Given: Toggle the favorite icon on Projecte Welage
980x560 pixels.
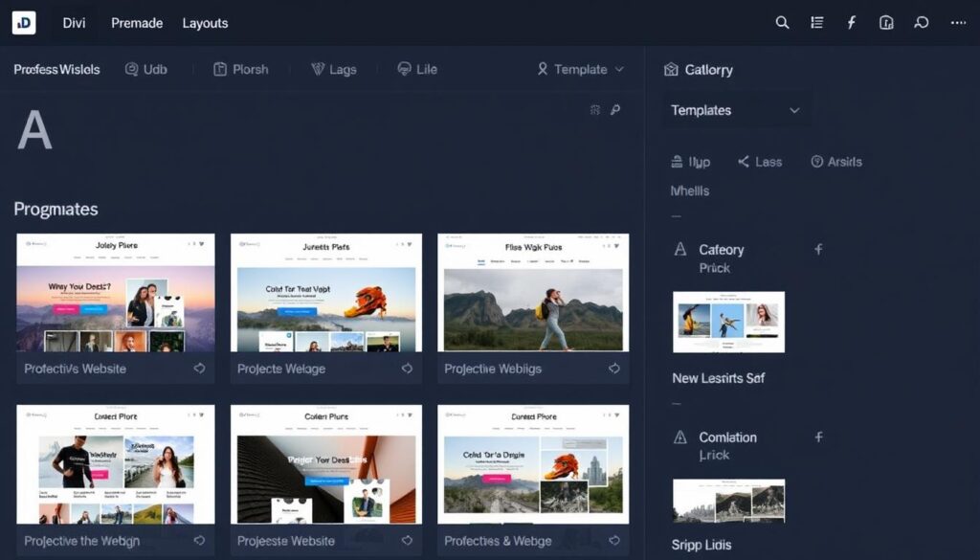Looking at the screenshot, I should pos(409,368).
